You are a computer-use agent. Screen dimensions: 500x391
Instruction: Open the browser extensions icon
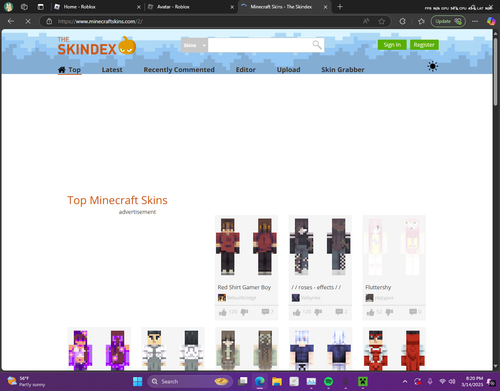[403, 21]
